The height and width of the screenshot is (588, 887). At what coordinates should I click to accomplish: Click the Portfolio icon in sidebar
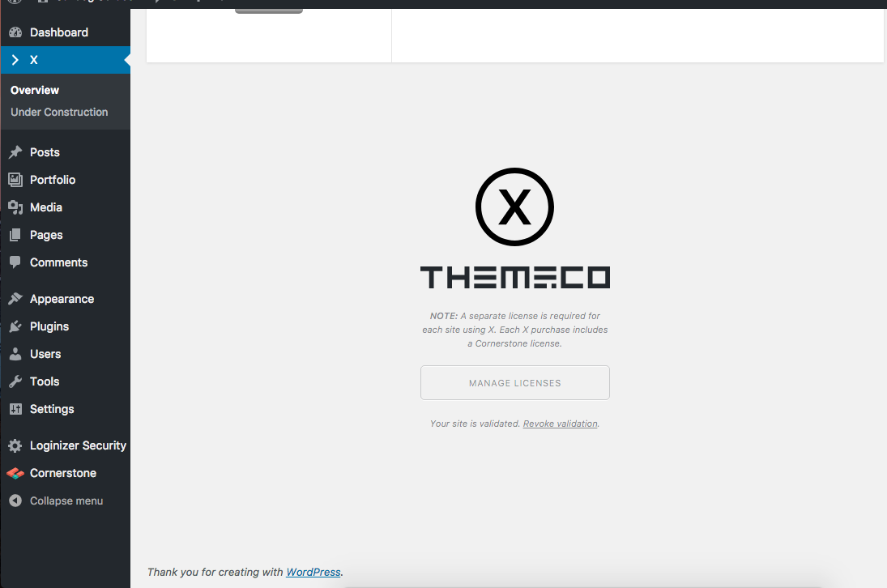point(15,180)
